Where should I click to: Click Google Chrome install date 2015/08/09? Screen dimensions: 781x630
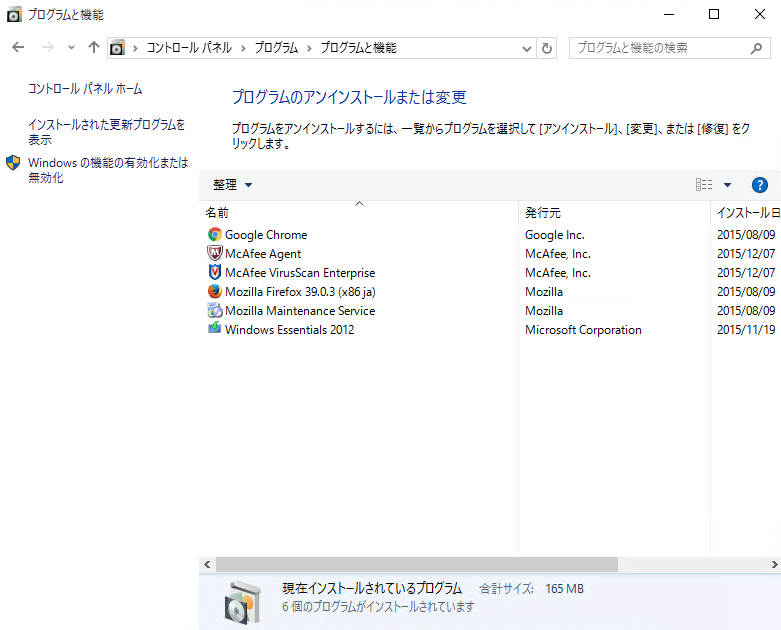(x=746, y=235)
